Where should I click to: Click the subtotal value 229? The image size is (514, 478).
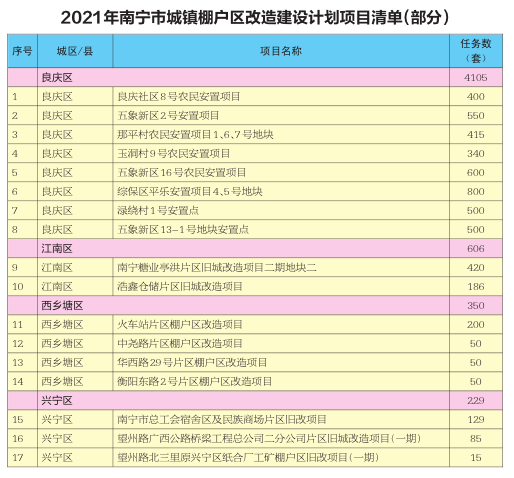(x=476, y=400)
